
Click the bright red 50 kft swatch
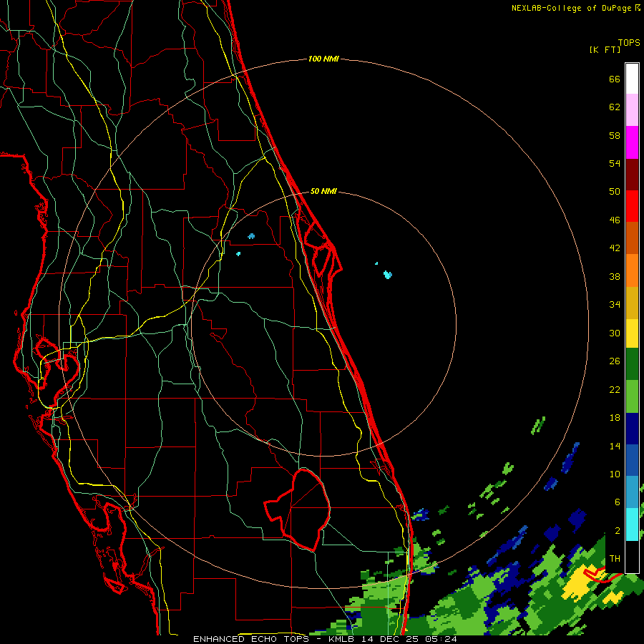pos(632,206)
